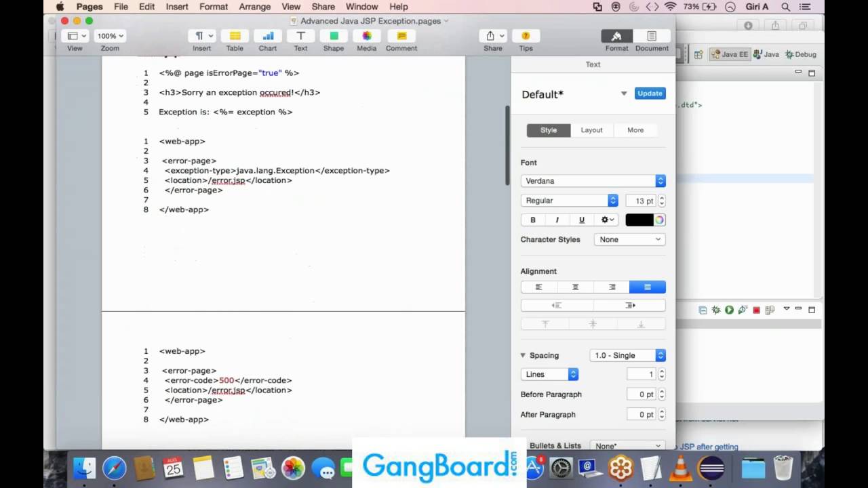Viewport: 868px width, 488px height.
Task: Open the Apple menu
Action: (60, 7)
